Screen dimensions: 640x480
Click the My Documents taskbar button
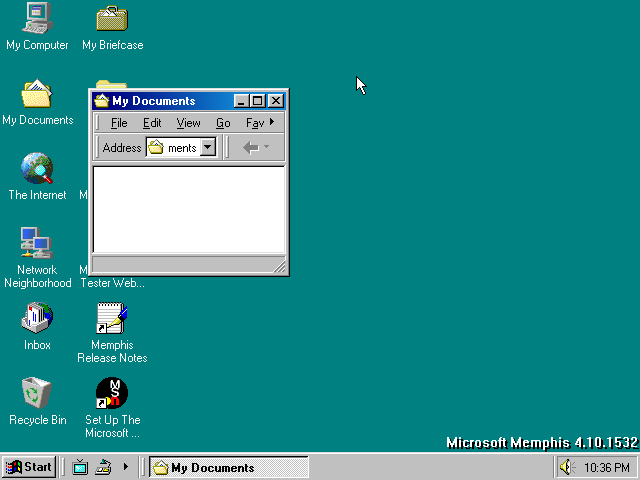(x=229, y=467)
